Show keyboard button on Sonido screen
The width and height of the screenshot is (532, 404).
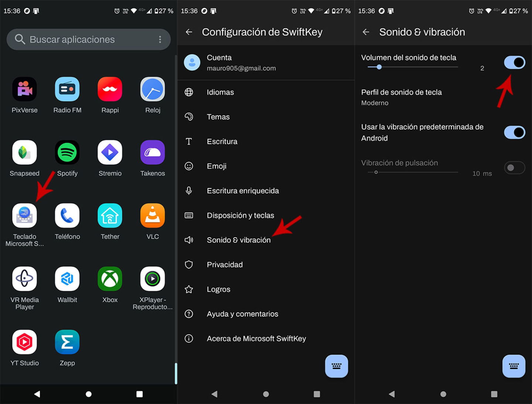514,366
